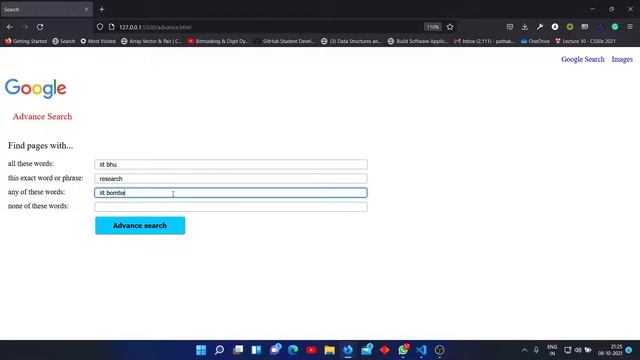The image size is (640, 360).
Task: Click the address bar URL
Action: tap(155, 27)
